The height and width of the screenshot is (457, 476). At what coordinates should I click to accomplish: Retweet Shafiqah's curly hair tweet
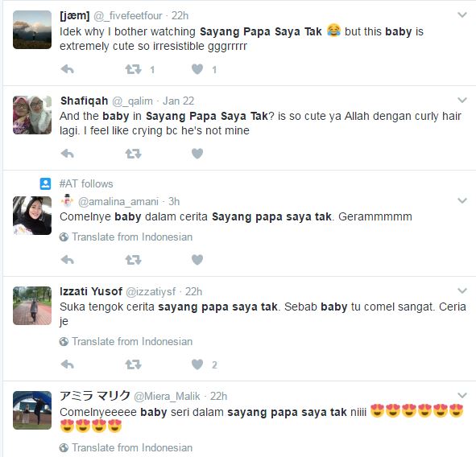[133, 154]
